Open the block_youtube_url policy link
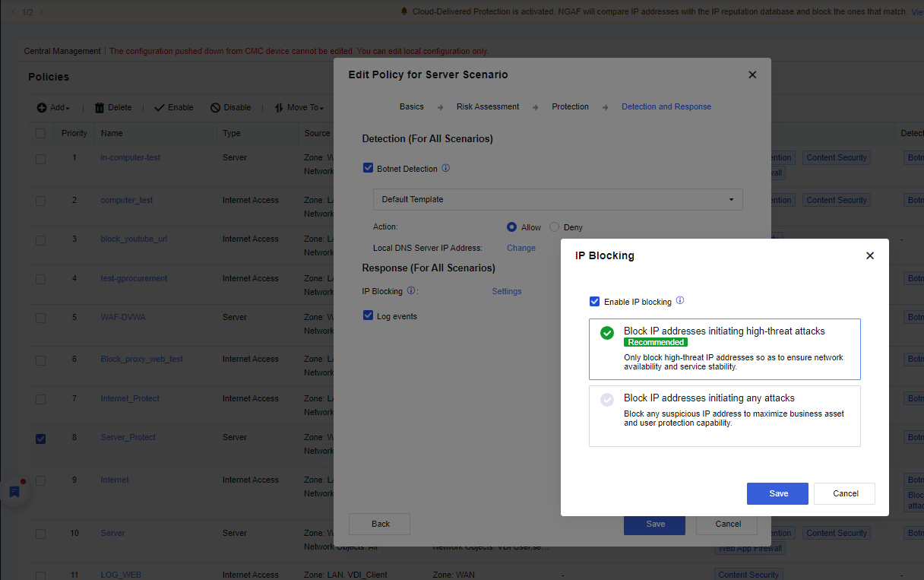This screenshot has height=580, width=924. point(134,239)
